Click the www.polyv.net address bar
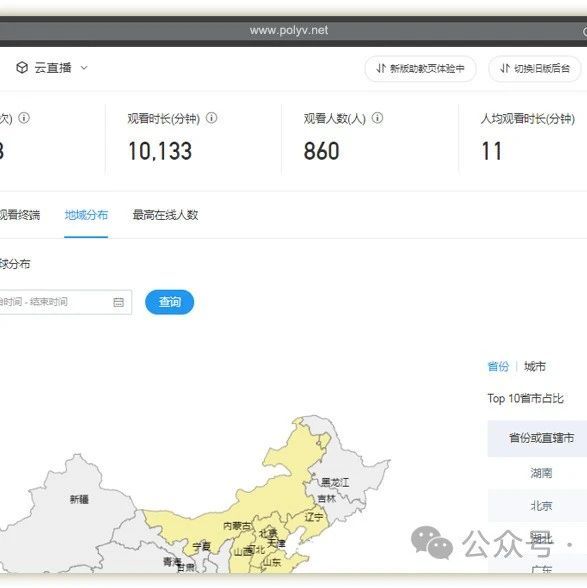 coord(289,30)
